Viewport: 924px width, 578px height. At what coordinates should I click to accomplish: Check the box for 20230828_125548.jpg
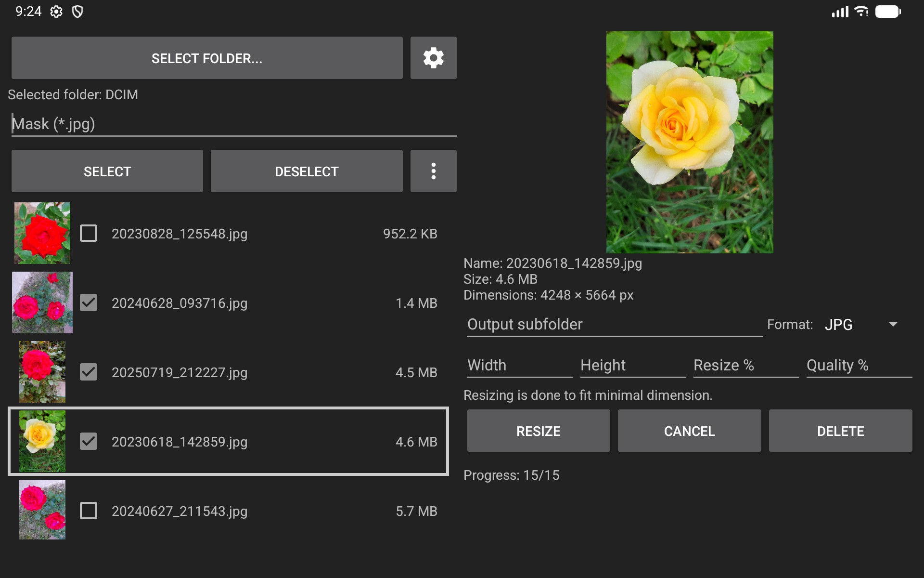coord(89,234)
